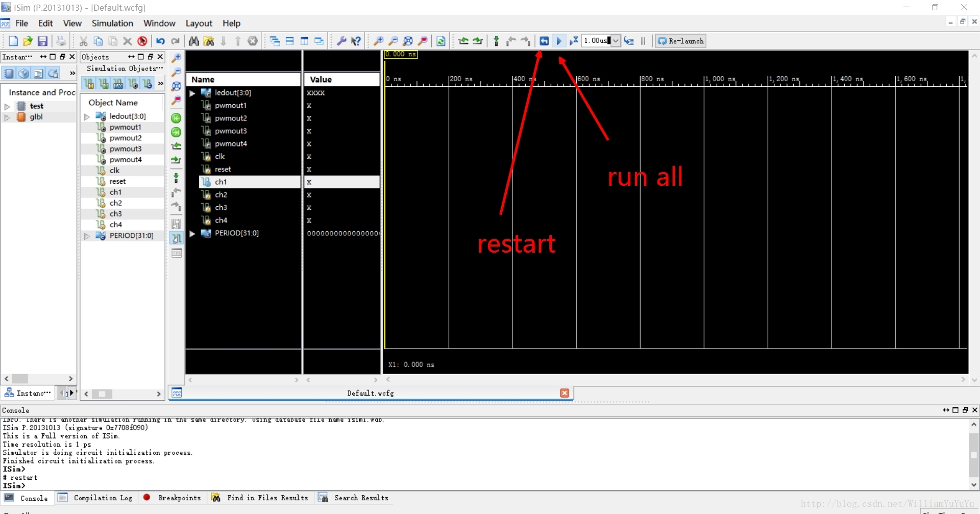Toggle the process list filter icon in Instances panel
980x514 pixels.
(39, 74)
